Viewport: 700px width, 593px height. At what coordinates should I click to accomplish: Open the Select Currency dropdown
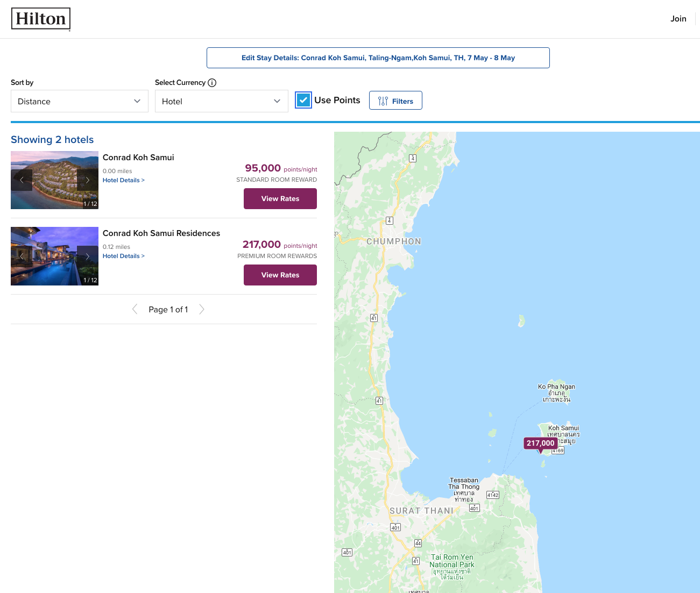(x=221, y=101)
